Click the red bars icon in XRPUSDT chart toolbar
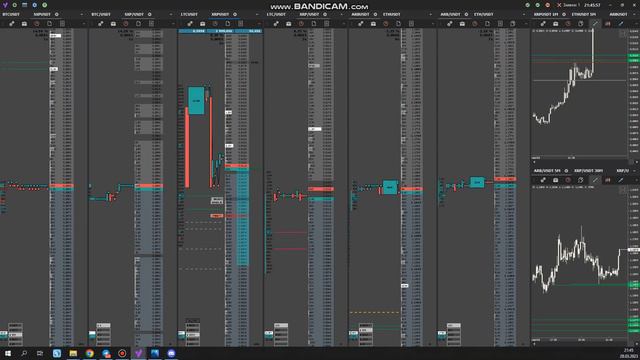 [608, 24]
